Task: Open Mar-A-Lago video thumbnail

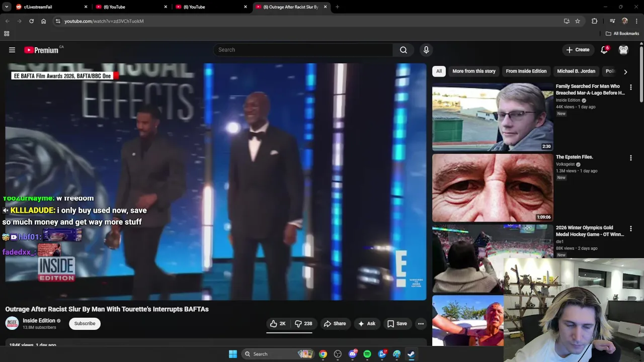Action: tap(493, 117)
